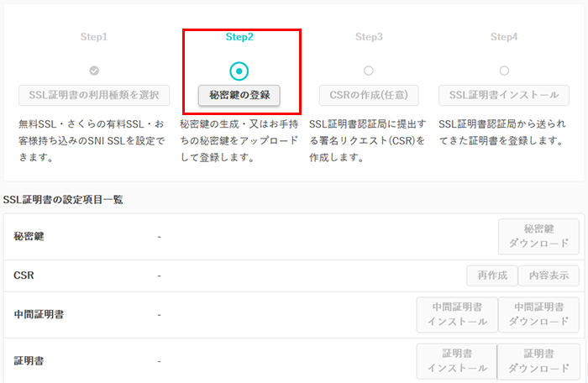Select the Step4 circle indicator
Screen dimensions: 588x383
point(504,71)
